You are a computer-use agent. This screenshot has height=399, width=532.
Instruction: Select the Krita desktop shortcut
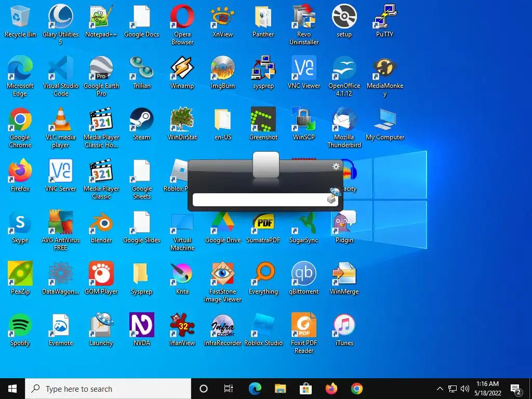(182, 278)
